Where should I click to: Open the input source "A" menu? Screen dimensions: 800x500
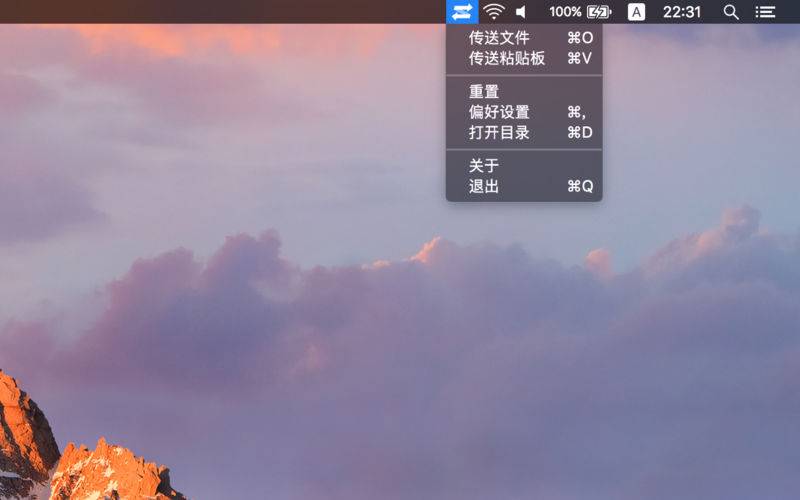click(x=636, y=12)
